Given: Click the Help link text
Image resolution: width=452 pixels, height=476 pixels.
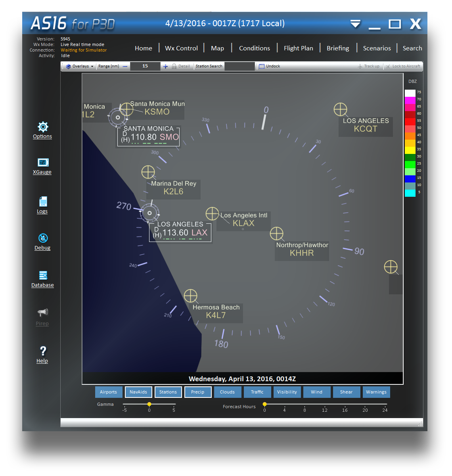Looking at the screenshot, I should 42,361.
